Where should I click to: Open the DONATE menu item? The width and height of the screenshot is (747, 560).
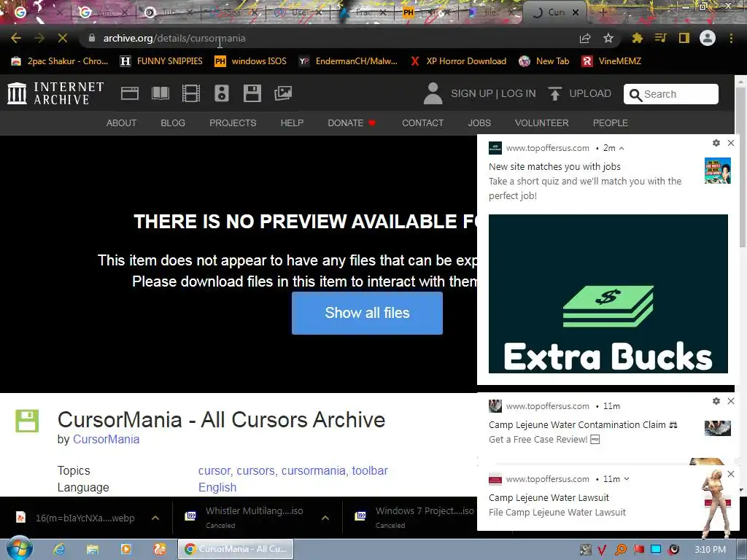coord(352,122)
